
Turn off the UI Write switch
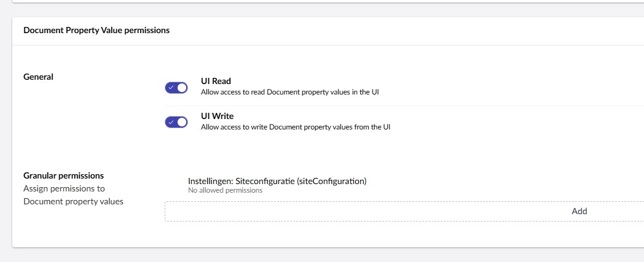click(x=176, y=122)
